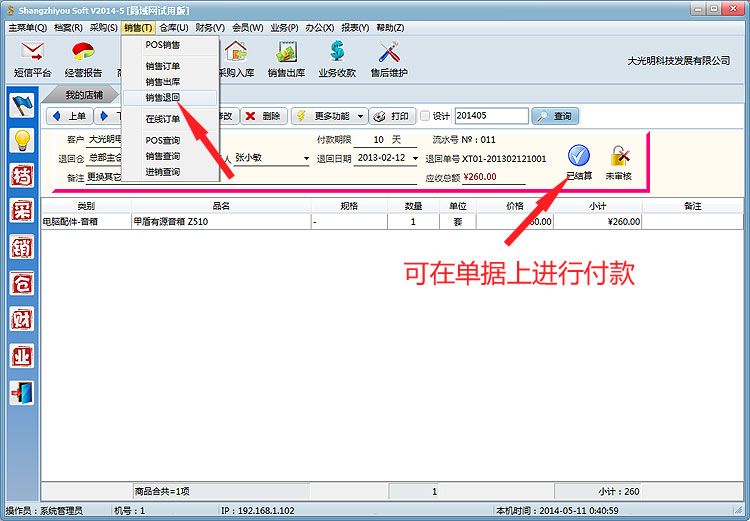The width and height of the screenshot is (750, 521).
Task: Switch to the 我的店铺 tab
Action: click(x=86, y=95)
